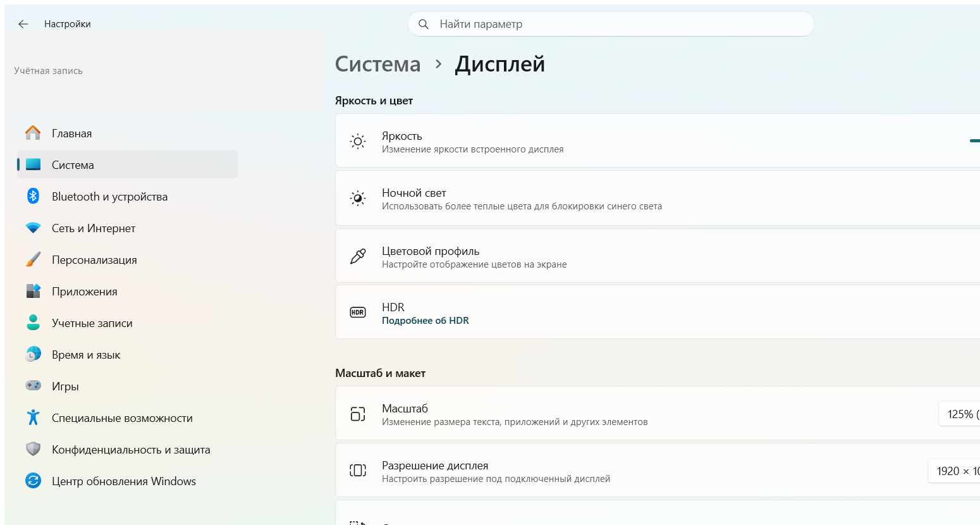980x525 pixels.
Task: Select Система in the sidebar
Action: 127,164
